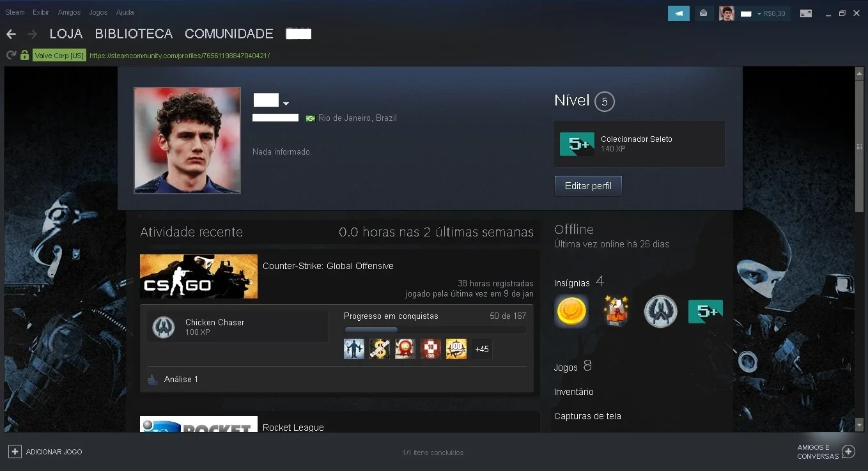Open the Análise 1 review link
This screenshot has width=868, height=471.
click(x=181, y=380)
